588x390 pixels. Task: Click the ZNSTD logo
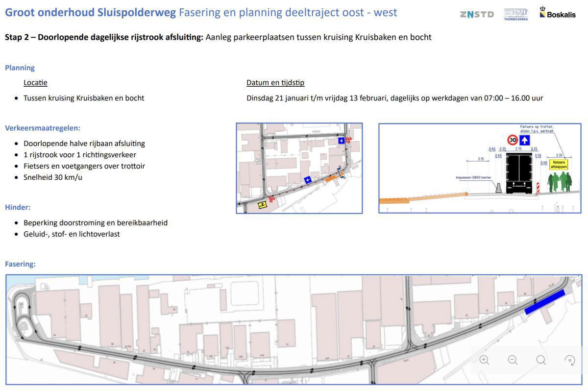(476, 14)
